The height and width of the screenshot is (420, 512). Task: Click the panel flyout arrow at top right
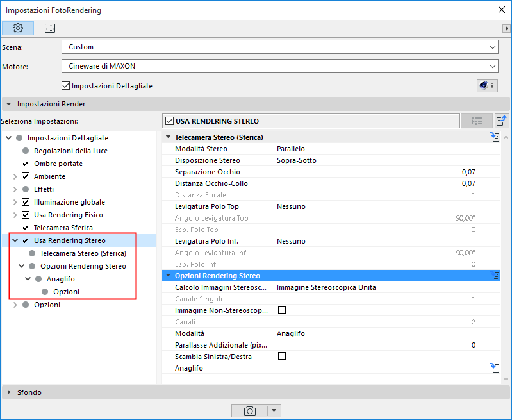506,28
